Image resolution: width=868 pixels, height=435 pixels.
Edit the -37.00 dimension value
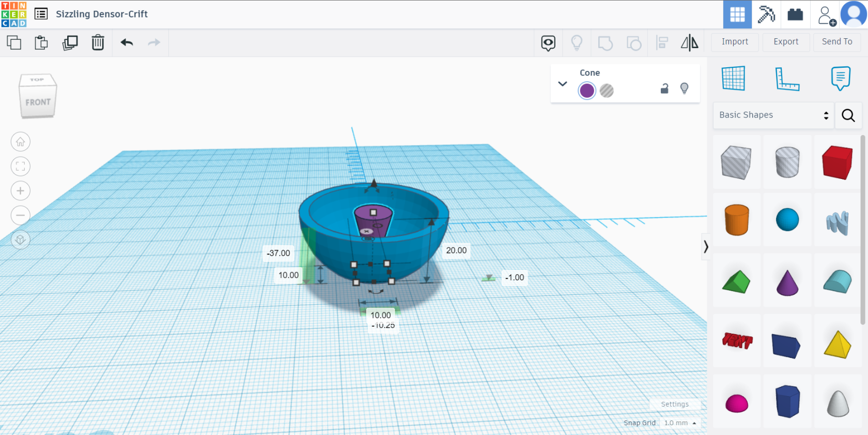coord(278,253)
